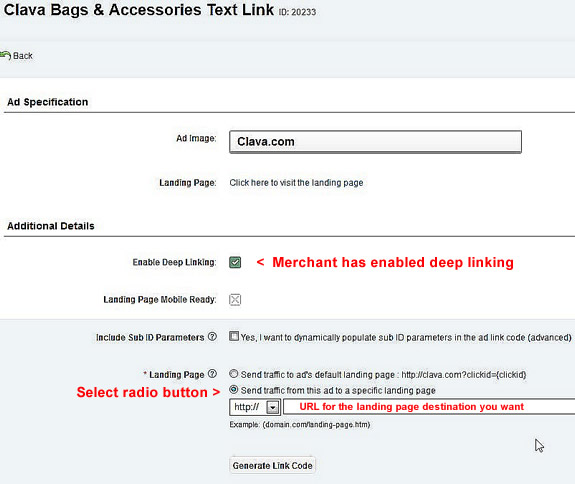Open Click here to visit the landing page
The width and height of the screenshot is (575, 484).
coord(296,183)
